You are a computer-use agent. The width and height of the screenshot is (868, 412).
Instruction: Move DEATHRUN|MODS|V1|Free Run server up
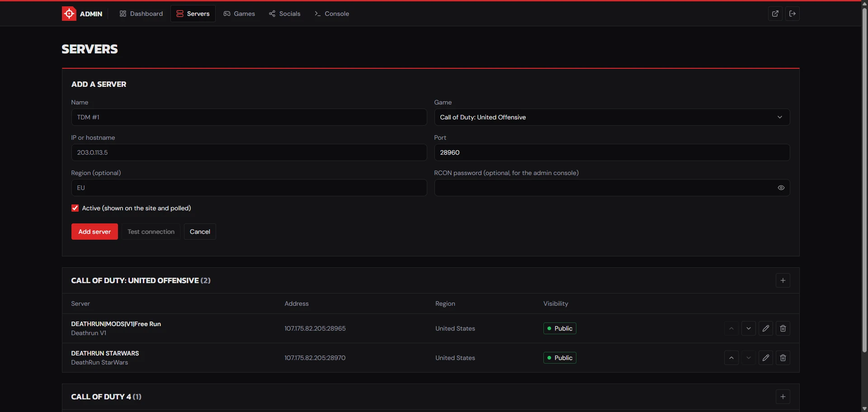731,328
